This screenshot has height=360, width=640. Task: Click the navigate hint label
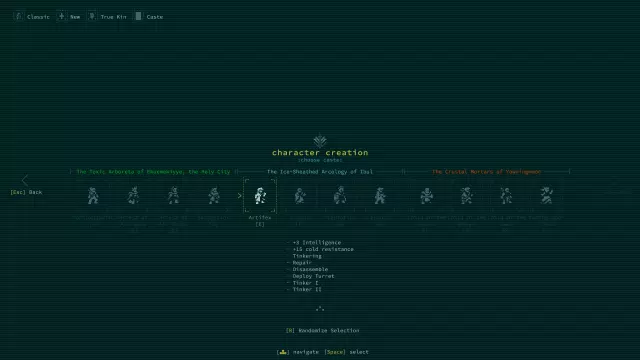click(x=306, y=352)
